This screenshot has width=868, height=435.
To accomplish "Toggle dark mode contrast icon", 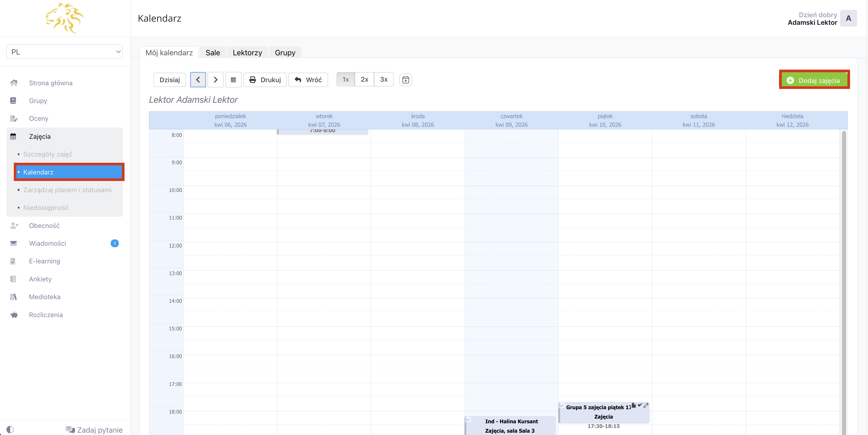I will tap(10, 429).
